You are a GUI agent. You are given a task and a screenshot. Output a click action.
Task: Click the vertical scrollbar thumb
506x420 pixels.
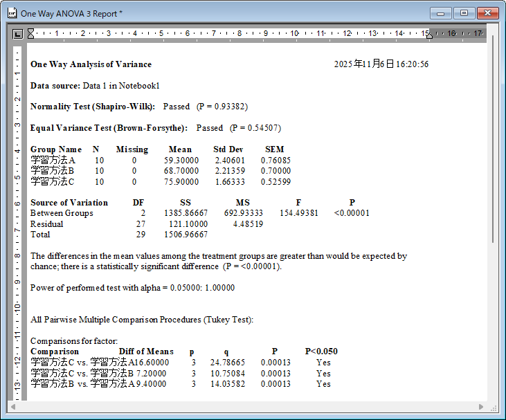[x=492, y=138]
